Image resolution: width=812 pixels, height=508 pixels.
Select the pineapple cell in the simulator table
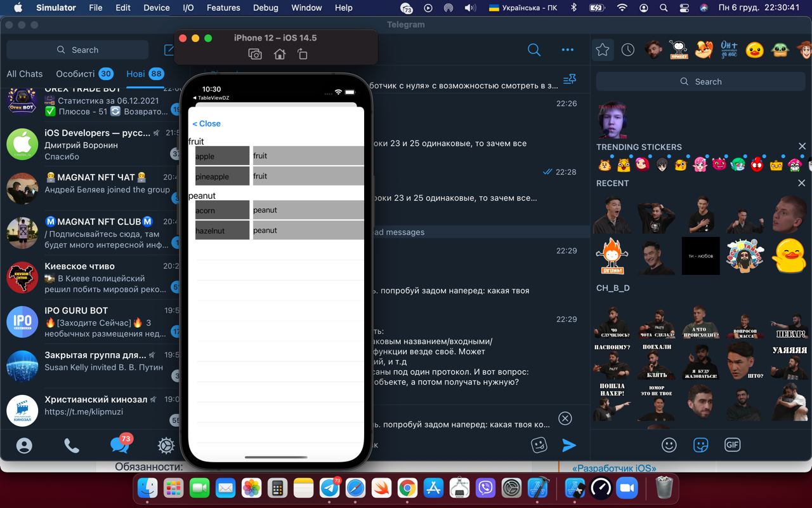[222, 177]
